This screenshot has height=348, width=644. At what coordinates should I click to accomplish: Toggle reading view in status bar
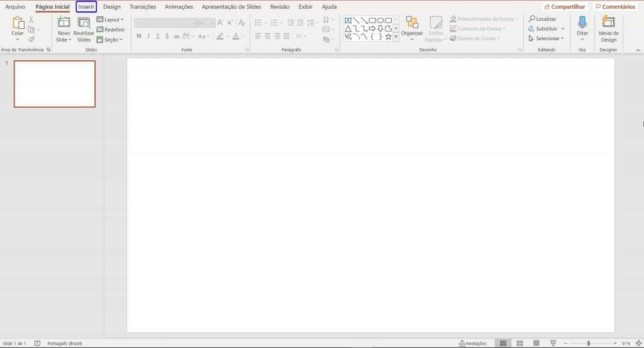[536, 343]
